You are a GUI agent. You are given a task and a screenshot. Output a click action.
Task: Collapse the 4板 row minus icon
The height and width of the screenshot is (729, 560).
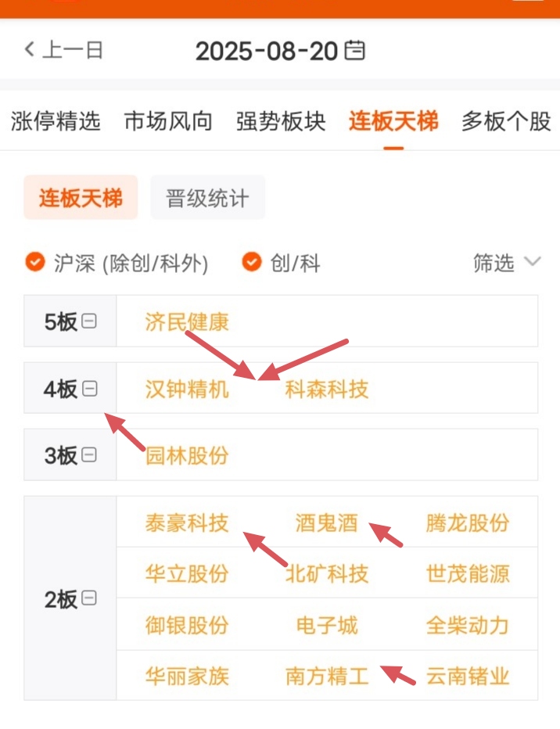(x=89, y=388)
